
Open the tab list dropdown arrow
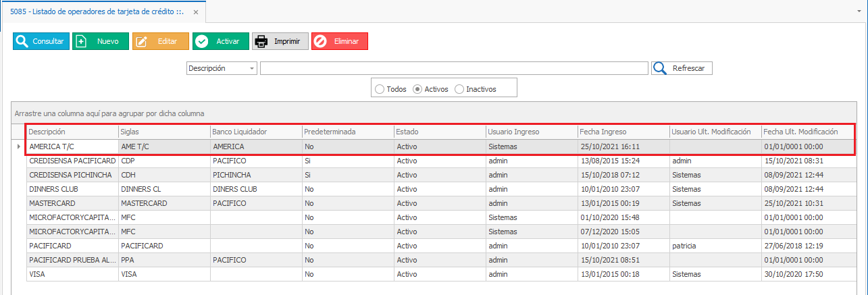click(859, 12)
